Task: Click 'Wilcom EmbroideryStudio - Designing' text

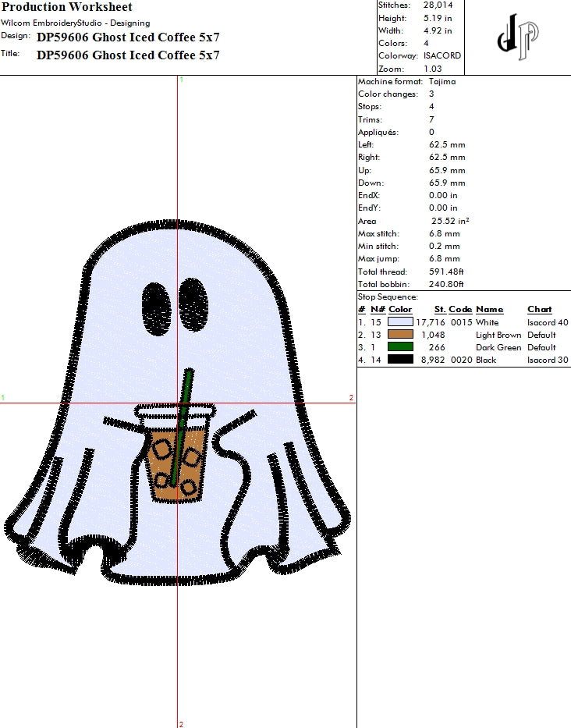Action: tap(75, 23)
